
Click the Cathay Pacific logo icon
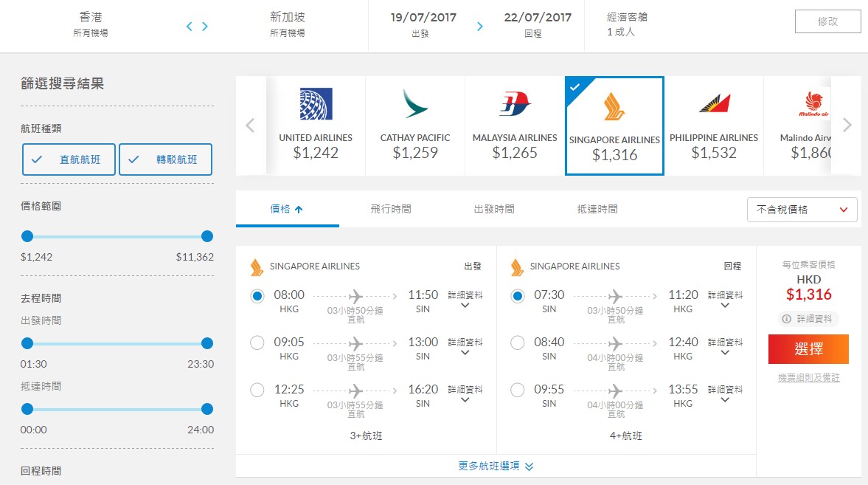pos(415,103)
